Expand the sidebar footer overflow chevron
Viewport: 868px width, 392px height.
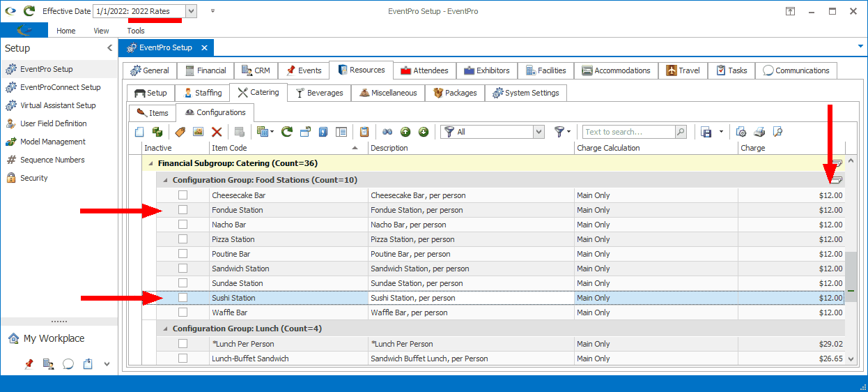point(107,363)
